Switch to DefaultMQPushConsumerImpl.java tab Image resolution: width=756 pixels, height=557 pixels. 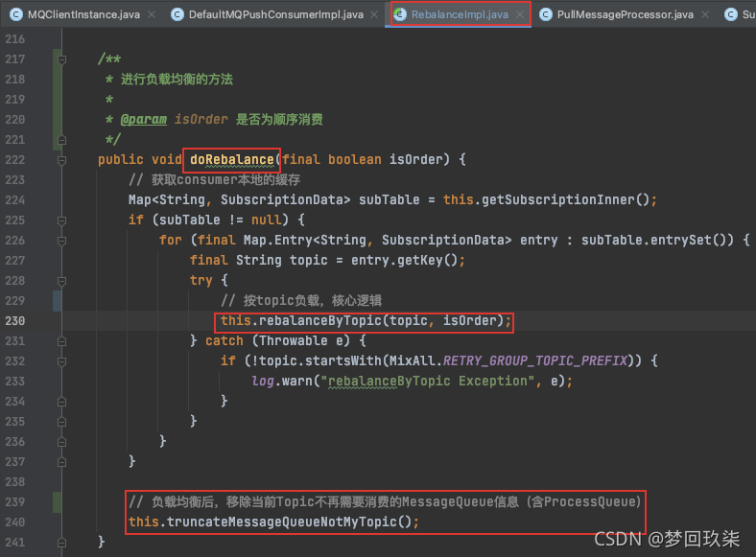pyautogui.click(x=273, y=14)
